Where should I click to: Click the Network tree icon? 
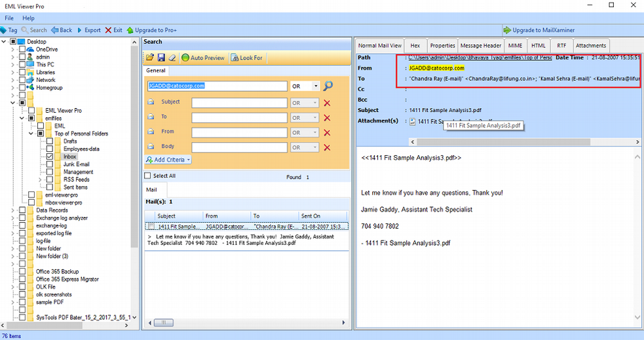click(x=30, y=80)
